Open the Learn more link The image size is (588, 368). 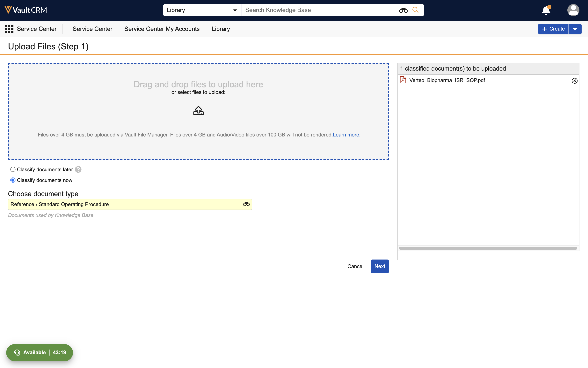coord(346,135)
